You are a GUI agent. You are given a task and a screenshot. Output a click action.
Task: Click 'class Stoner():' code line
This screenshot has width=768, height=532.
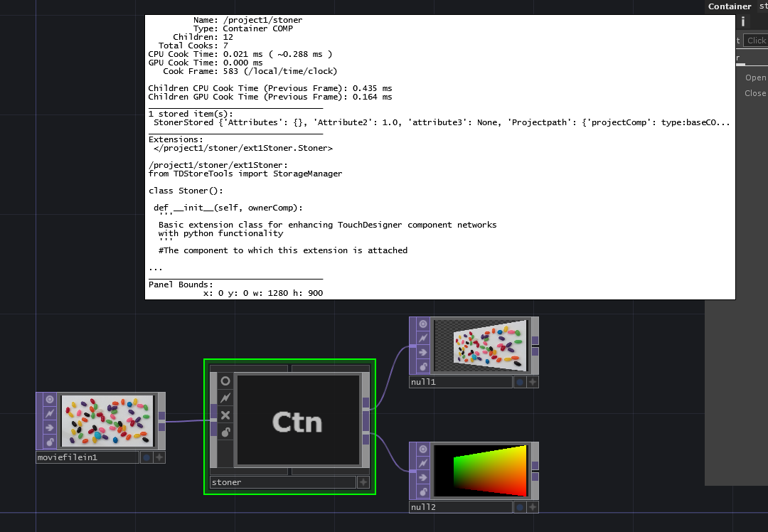tap(186, 191)
